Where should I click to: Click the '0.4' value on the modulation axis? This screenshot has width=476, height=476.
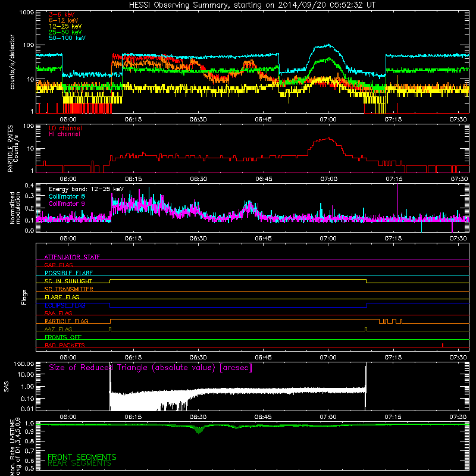pos(29,186)
